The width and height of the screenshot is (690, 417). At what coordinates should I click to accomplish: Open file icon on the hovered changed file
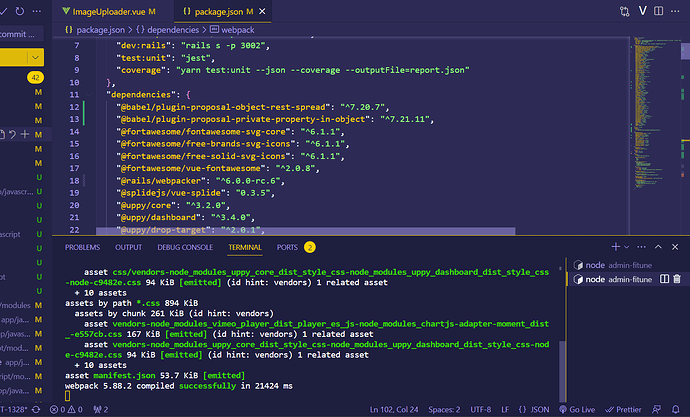point(2,135)
